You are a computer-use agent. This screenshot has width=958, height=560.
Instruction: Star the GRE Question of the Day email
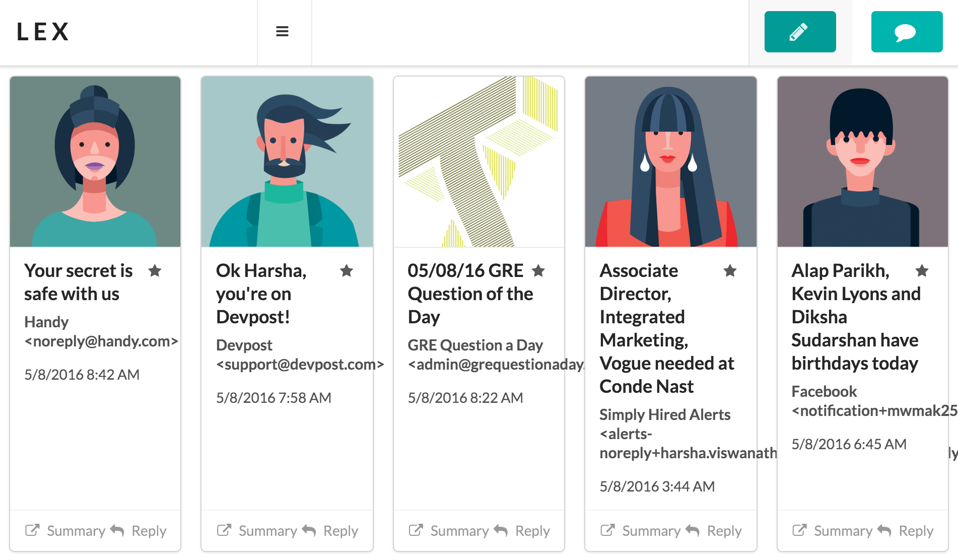538,271
